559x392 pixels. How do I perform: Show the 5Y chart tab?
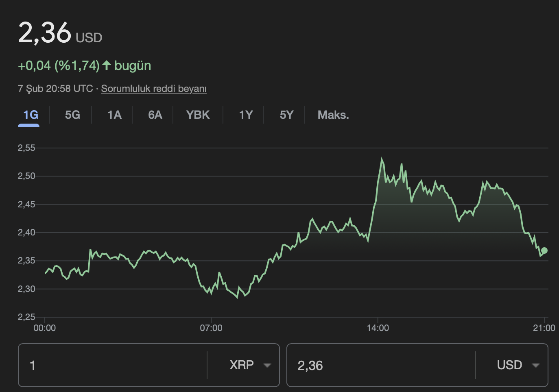pos(286,115)
